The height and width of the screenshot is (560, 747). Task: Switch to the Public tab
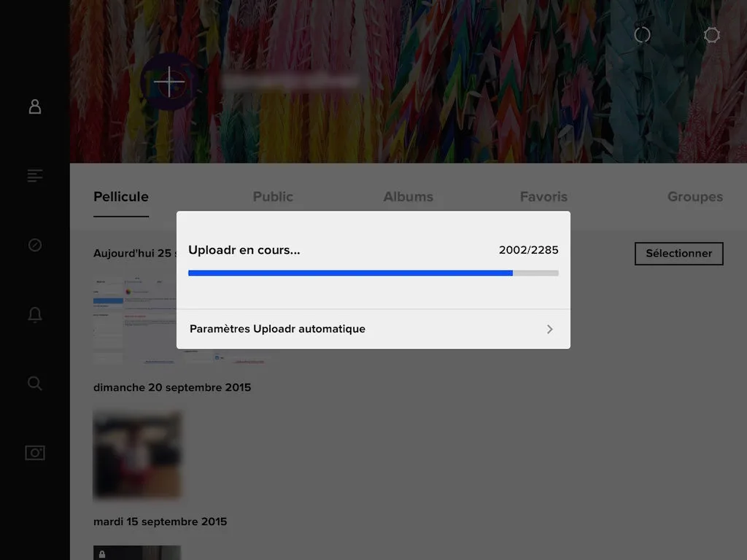click(273, 197)
